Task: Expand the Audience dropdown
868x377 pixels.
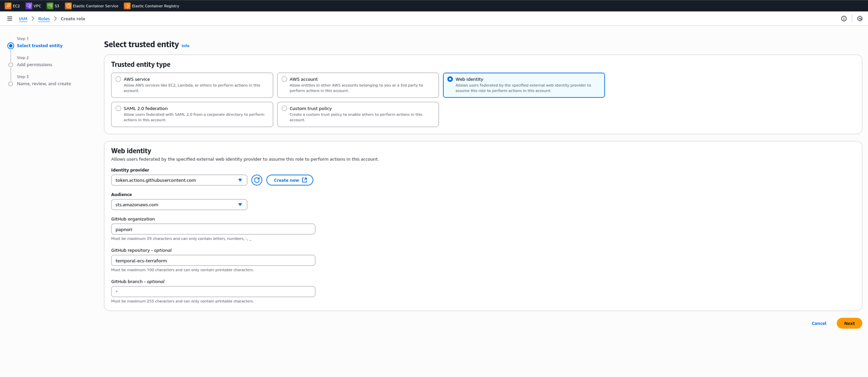Action: (179, 205)
